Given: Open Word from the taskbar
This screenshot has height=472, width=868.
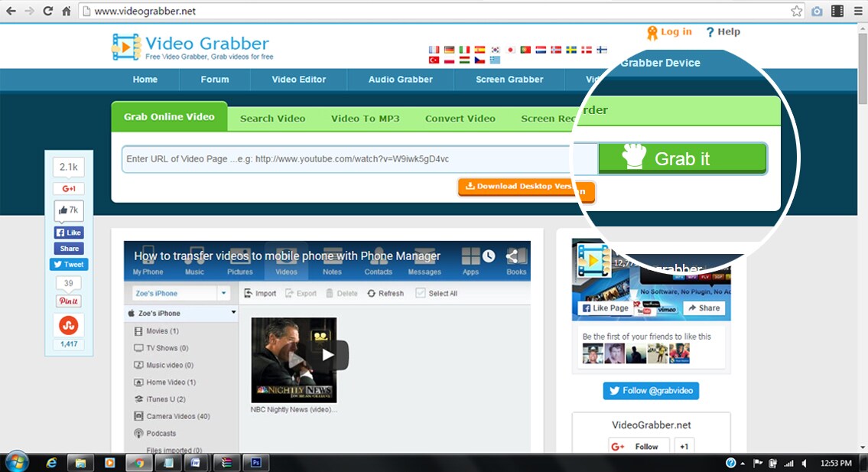Looking at the screenshot, I should 196,463.
